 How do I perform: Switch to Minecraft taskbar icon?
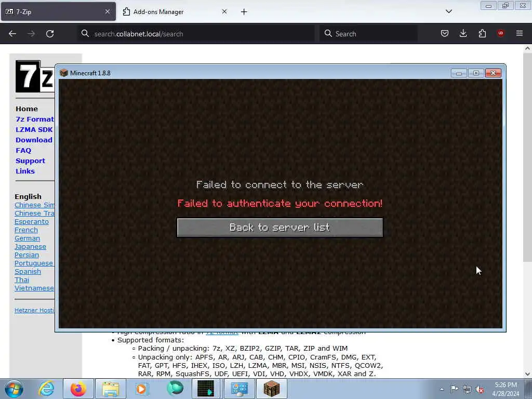(271, 389)
